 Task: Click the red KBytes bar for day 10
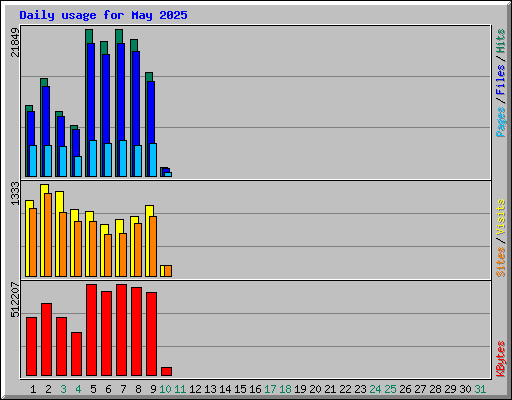[166, 372]
